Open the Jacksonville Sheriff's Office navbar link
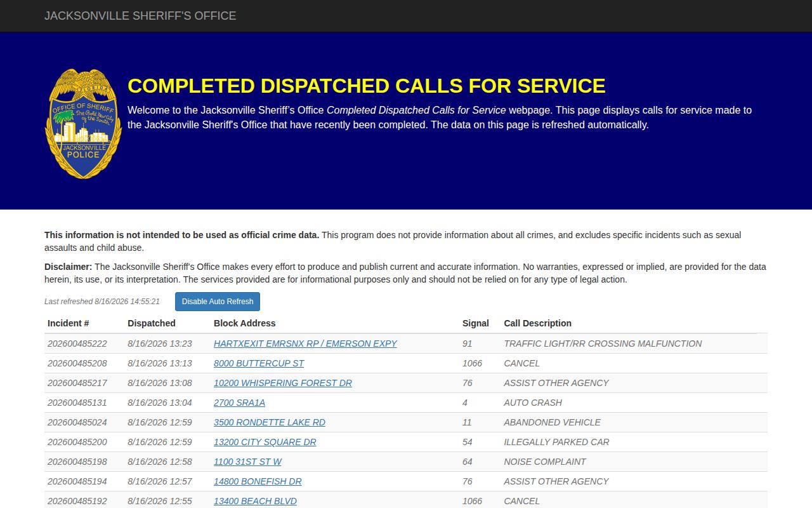Screen dimensions: 812x508 pyautogui.click(x=140, y=16)
